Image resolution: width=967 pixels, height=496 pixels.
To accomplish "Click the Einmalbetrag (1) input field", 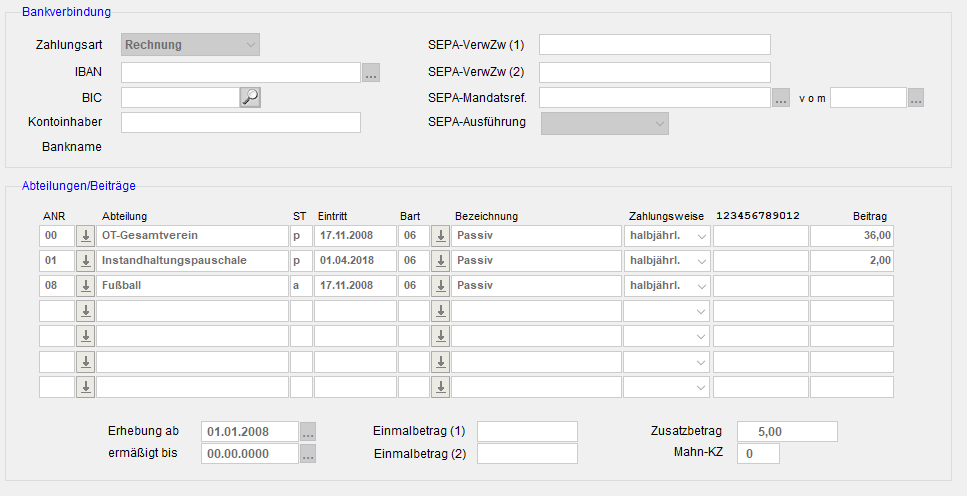I will tap(527, 432).
